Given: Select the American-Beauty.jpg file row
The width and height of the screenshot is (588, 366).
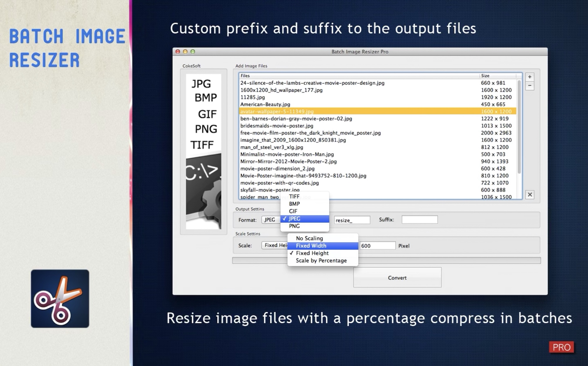Looking at the screenshot, I should tap(265, 104).
